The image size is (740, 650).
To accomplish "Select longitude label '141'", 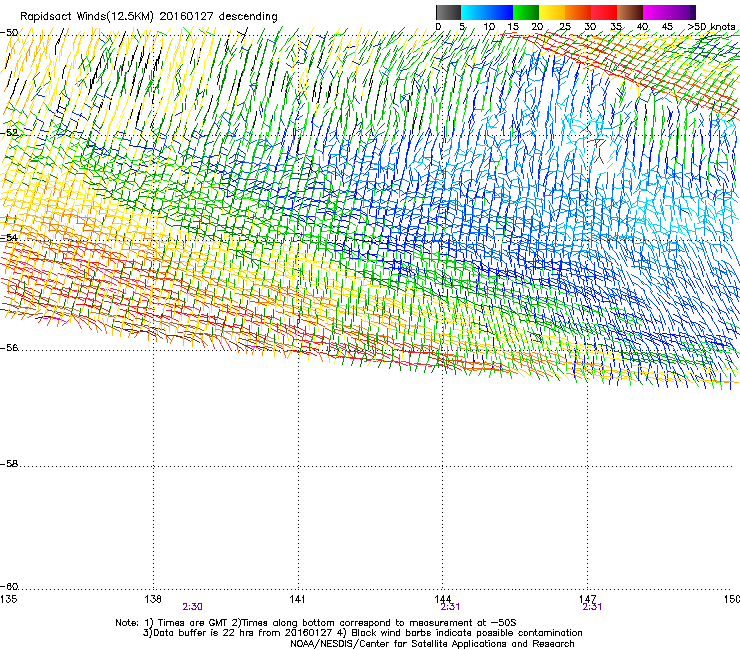I will click(297, 599).
